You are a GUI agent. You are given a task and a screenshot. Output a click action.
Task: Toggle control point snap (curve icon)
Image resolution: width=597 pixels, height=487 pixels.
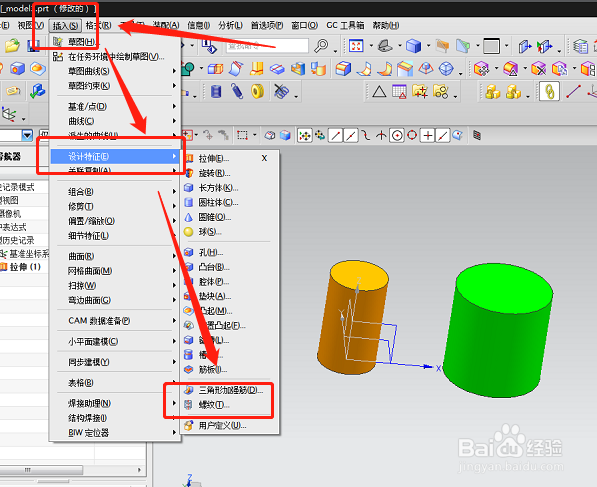pyautogui.click(x=366, y=135)
